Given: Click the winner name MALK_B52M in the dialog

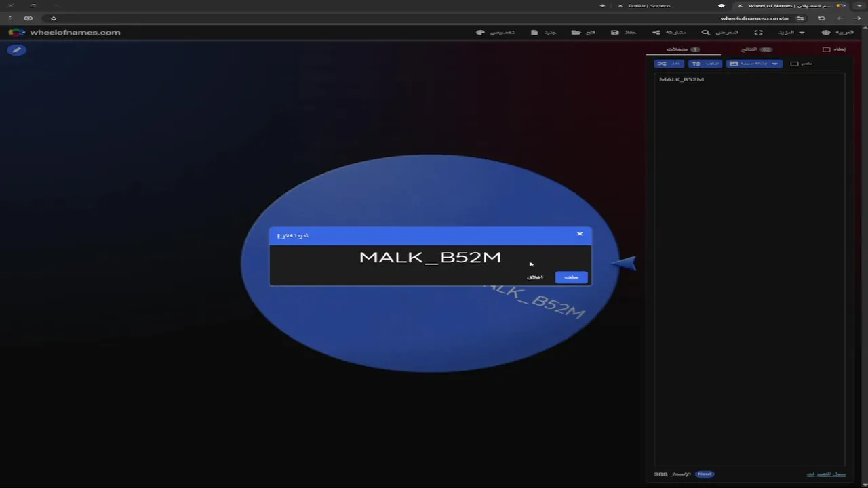Looking at the screenshot, I should [x=430, y=257].
